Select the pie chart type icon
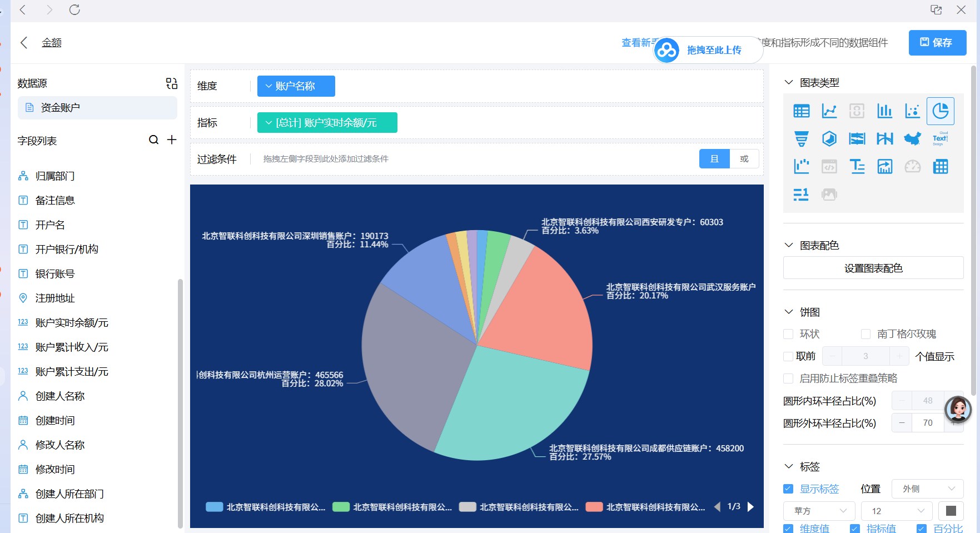The image size is (980, 533). pyautogui.click(x=941, y=111)
